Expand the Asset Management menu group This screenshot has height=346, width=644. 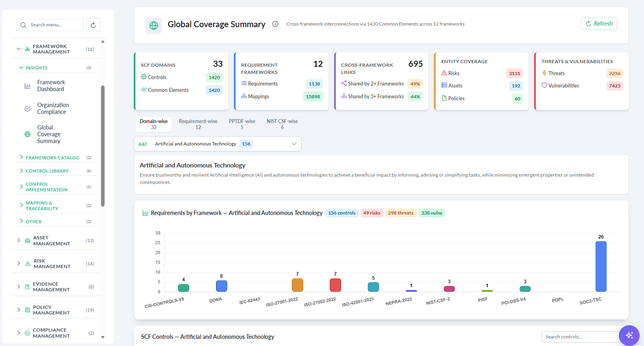point(55,241)
